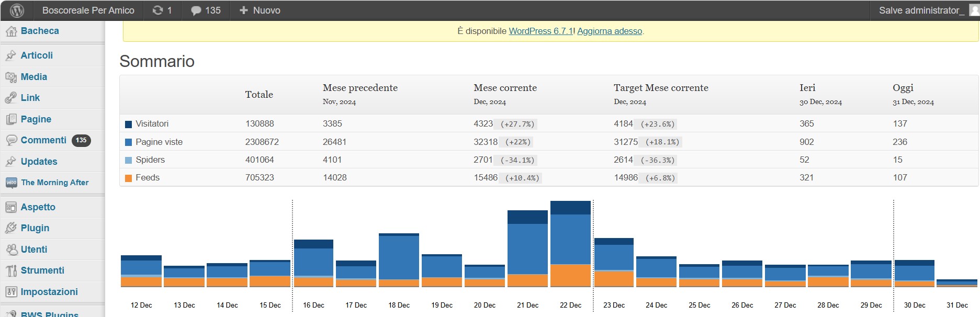Click the blue Pagine viste legend swatch
The height and width of the screenshot is (317, 980).
[128, 142]
